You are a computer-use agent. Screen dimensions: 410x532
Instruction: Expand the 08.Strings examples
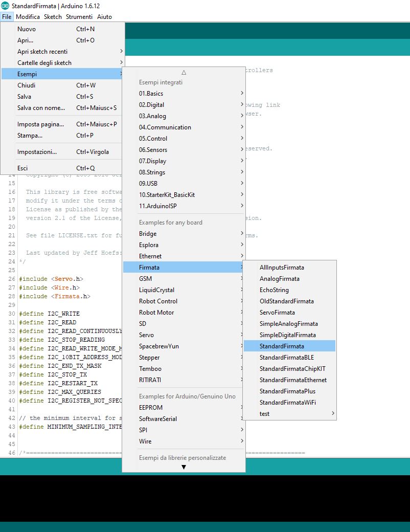184,172
